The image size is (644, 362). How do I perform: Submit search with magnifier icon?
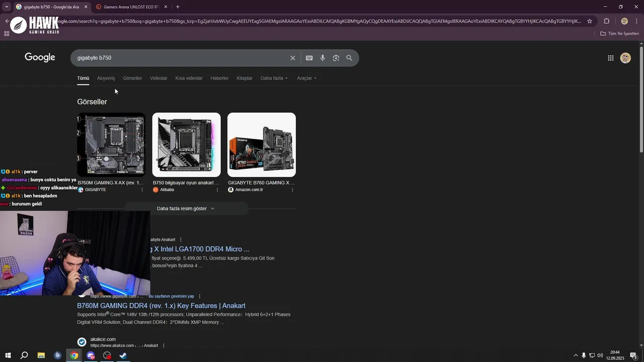point(349,58)
